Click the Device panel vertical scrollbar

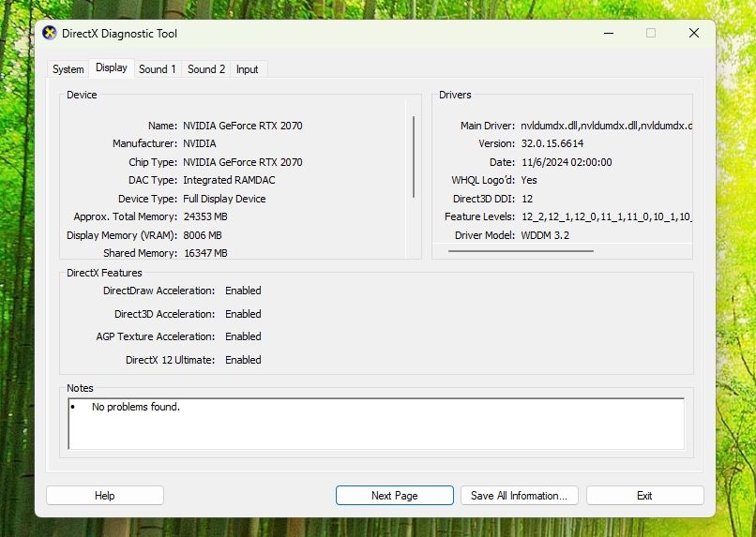pos(414,157)
